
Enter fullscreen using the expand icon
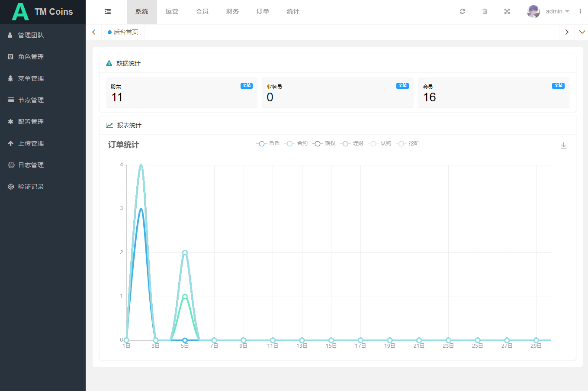(507, 12)
